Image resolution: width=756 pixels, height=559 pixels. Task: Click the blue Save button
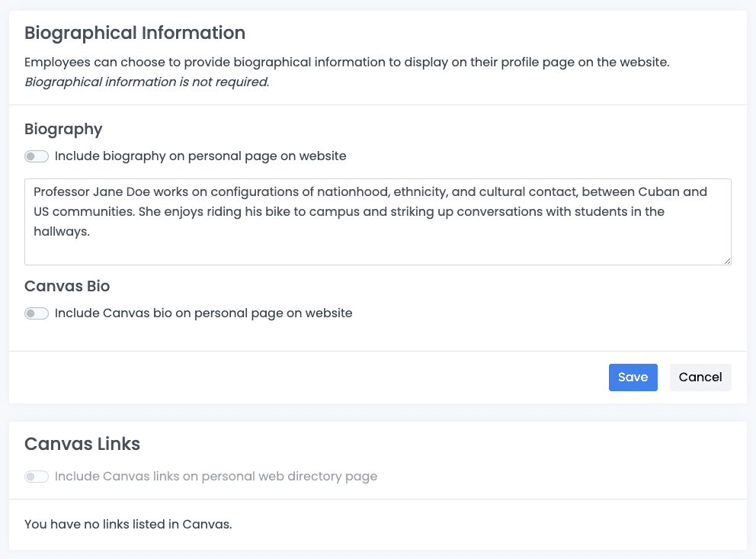click(x=633, y=377)
